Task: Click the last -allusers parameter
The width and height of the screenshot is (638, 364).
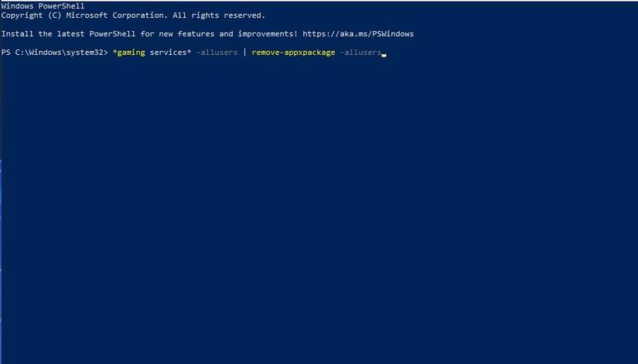Action: pyautogui.click(x=360, y=53)
